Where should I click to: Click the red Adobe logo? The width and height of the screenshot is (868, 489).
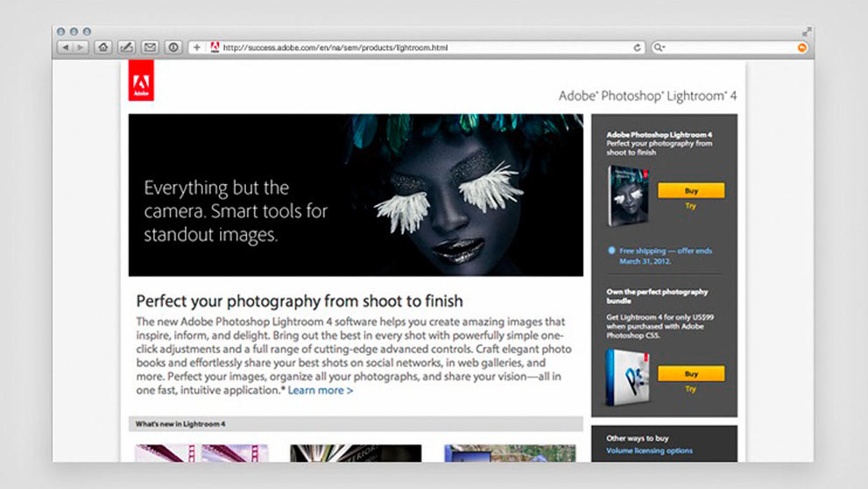point(141,81)
